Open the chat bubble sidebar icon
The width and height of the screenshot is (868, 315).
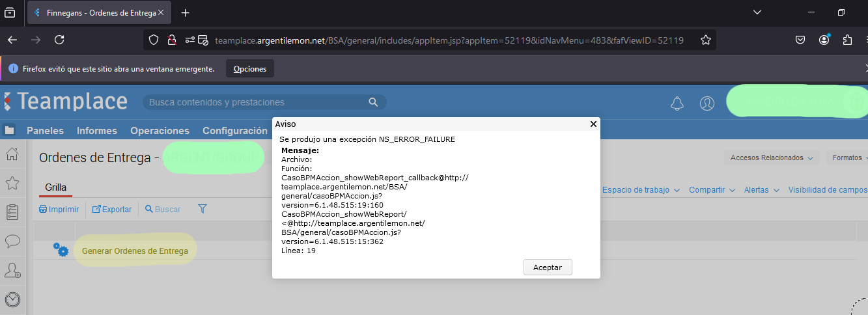coord(12,241)
